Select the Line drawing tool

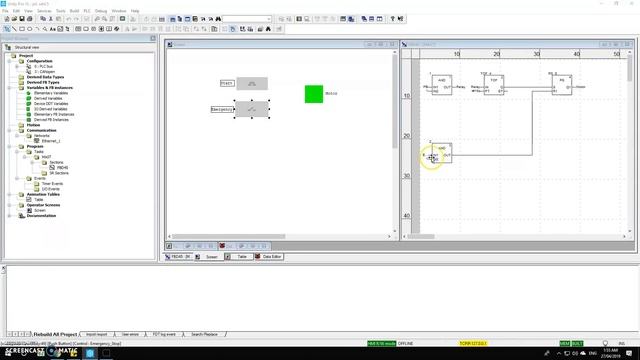[14, 29]
